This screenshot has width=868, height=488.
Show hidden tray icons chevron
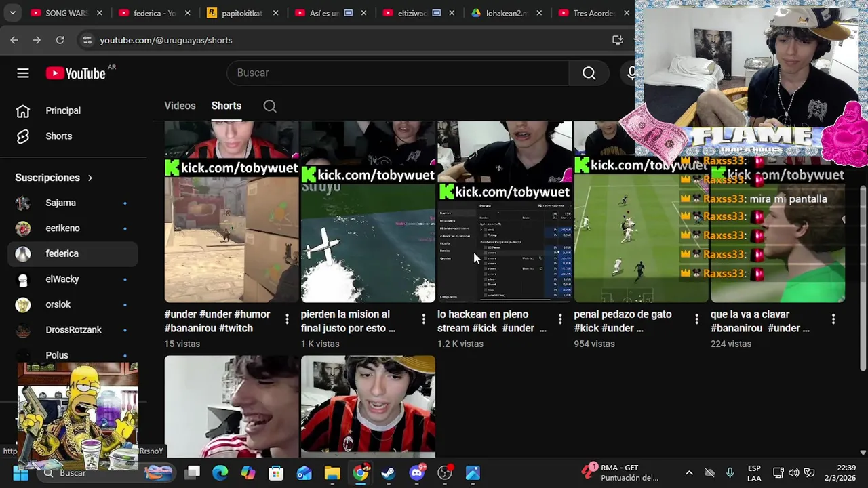[689, 473]
